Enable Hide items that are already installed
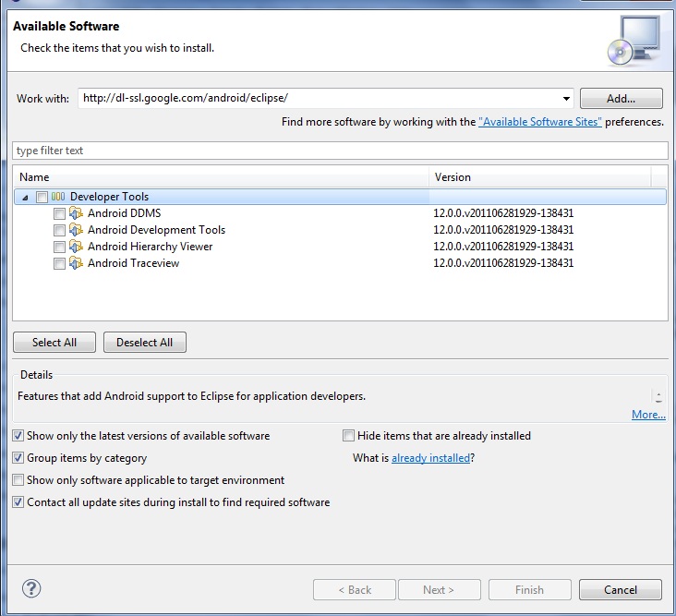The width and height of the screenshot is (676, 616). coord(348,435)
